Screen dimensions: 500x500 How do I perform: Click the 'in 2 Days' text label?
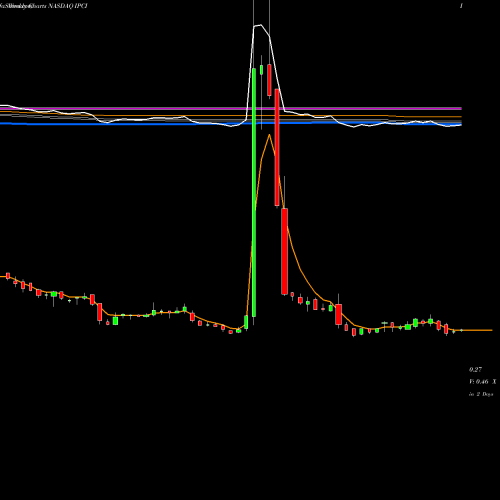point(481,394)
